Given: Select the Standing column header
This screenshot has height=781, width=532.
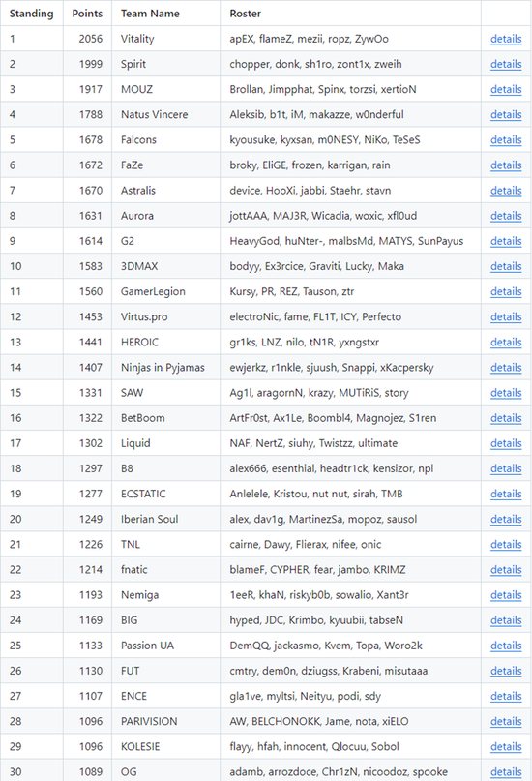Looking at the screenshot, I should pos(31,14).
